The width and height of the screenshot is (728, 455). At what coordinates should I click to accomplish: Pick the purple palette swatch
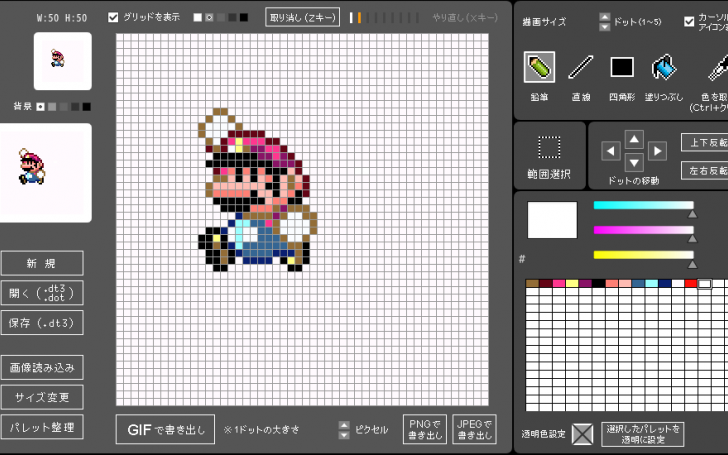(x=585, y=283)
